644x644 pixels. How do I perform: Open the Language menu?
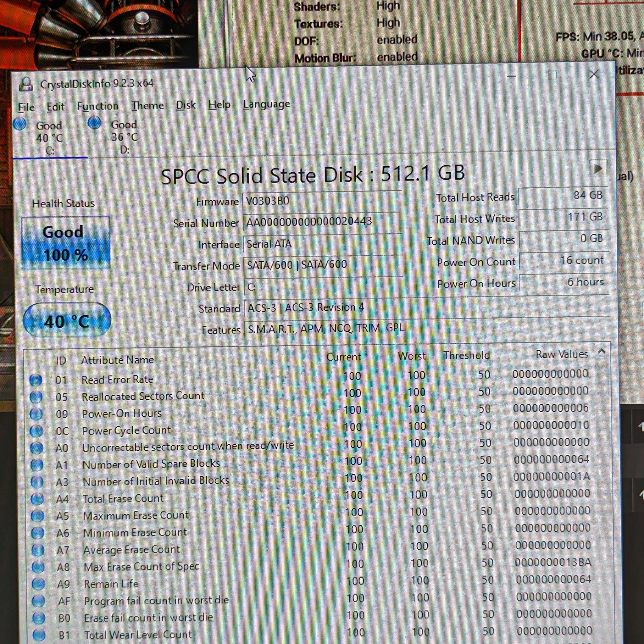tap(266, 105)
